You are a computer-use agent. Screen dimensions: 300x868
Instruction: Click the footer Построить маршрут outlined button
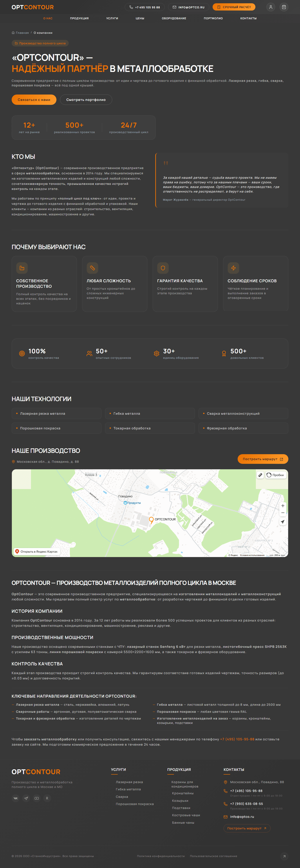click(247, 828)
